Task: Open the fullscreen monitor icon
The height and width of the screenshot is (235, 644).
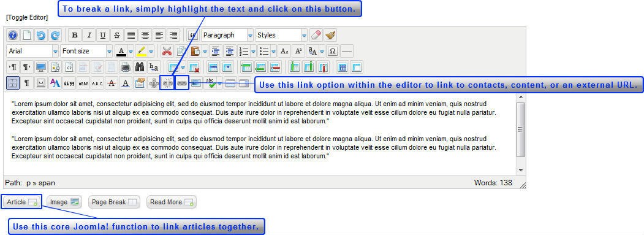Action: click(x=41, y=67)
